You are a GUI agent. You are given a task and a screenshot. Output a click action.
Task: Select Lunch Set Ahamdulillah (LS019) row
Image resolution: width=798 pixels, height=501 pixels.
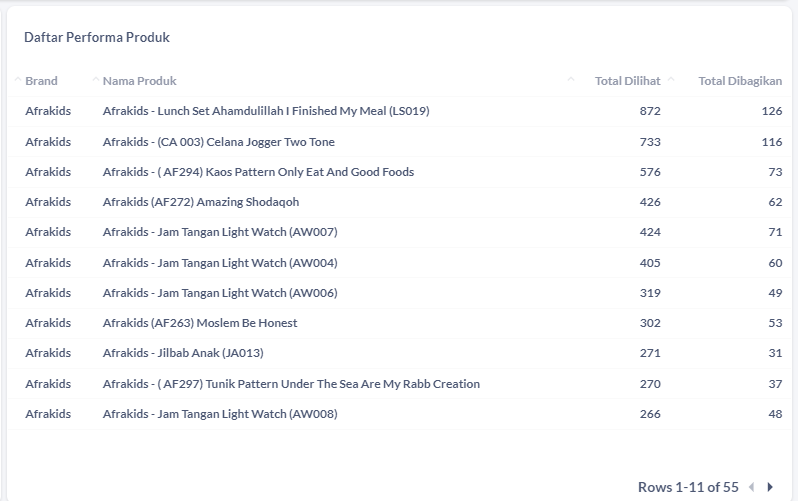pyautogui.click(x=399, y=111)
